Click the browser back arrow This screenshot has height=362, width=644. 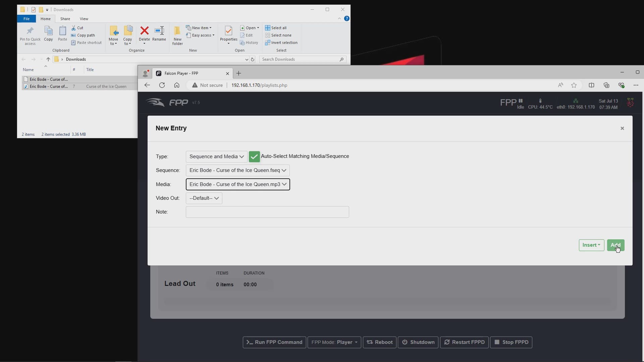coord(147,85)
